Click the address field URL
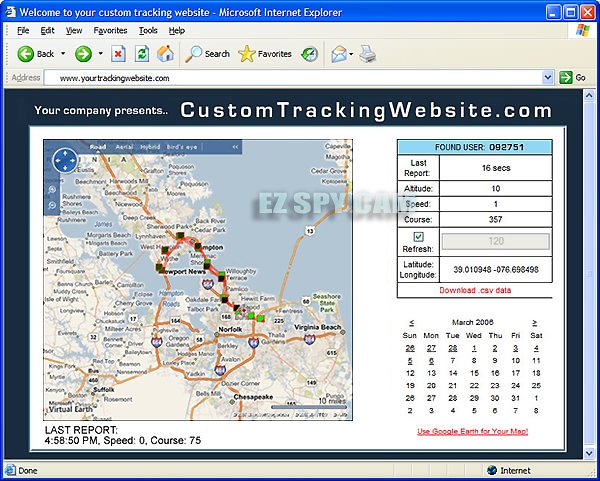The height and width of the screenshot is (481, 600). coord(114,78)
